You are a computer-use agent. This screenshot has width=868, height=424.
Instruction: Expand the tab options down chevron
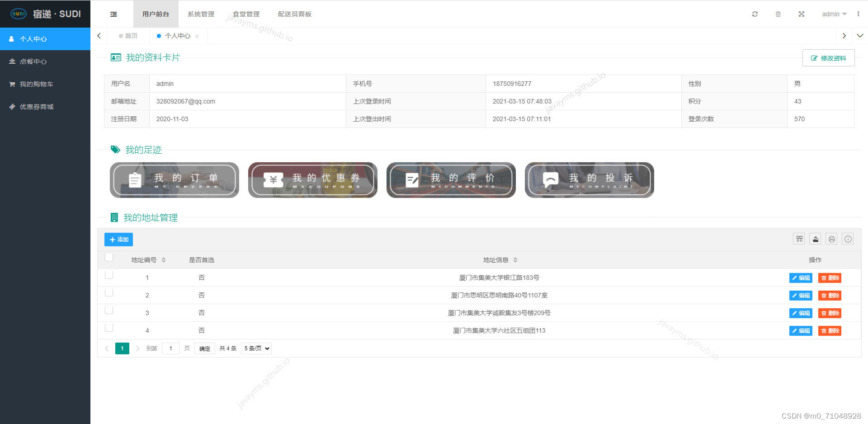860,36
